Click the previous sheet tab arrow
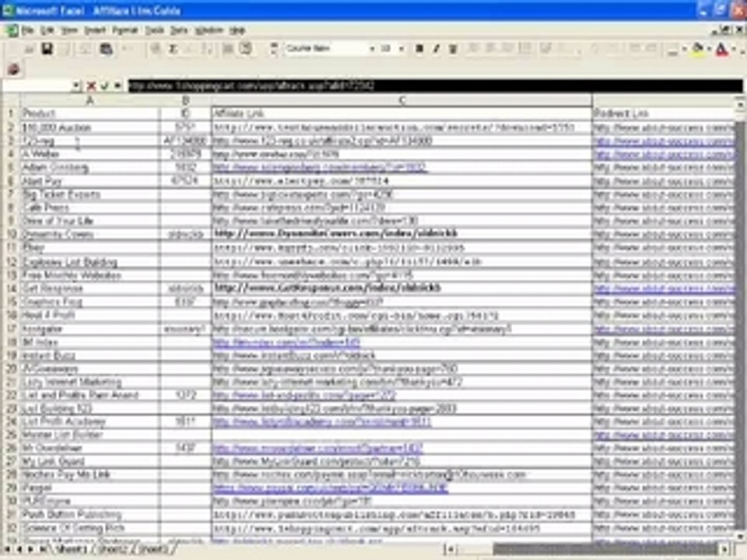 click(x=19, y=549)
